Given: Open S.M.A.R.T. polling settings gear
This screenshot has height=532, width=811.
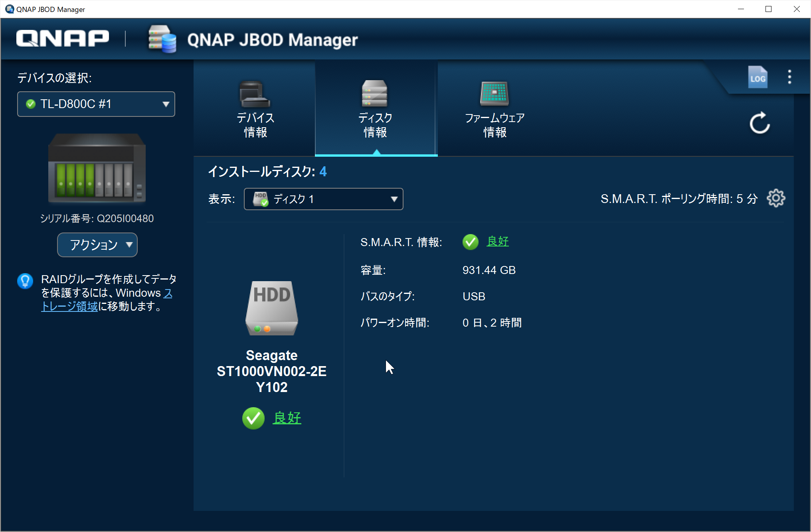Looking at the screenshot, I should click(x=776, y=198).
